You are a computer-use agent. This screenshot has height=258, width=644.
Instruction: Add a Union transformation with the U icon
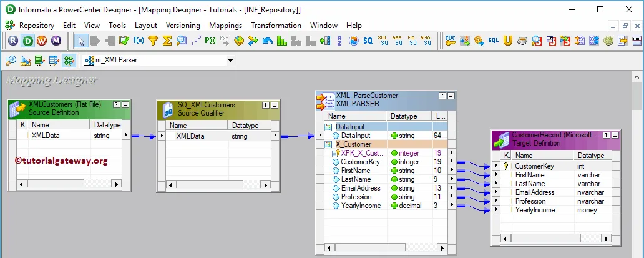[507, 41]
